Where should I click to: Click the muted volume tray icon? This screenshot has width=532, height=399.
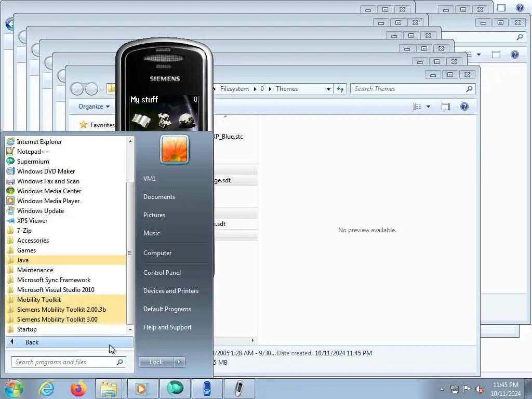[480, 390]
